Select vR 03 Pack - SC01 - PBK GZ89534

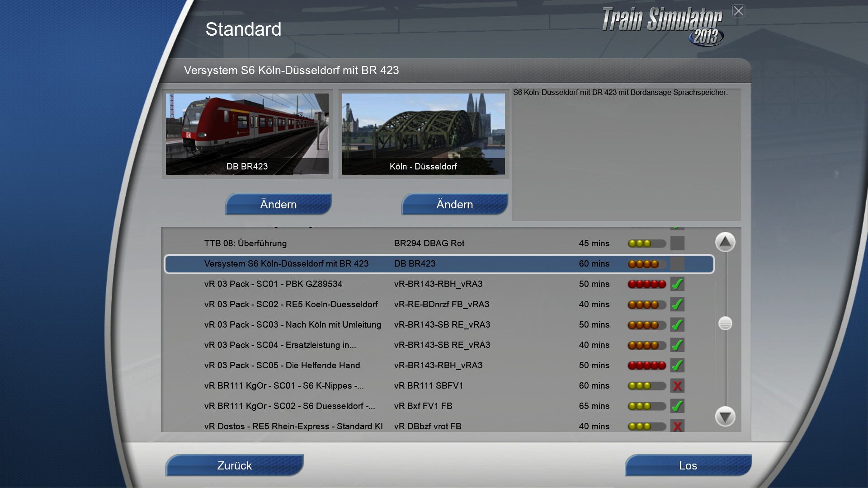point(439,284)
